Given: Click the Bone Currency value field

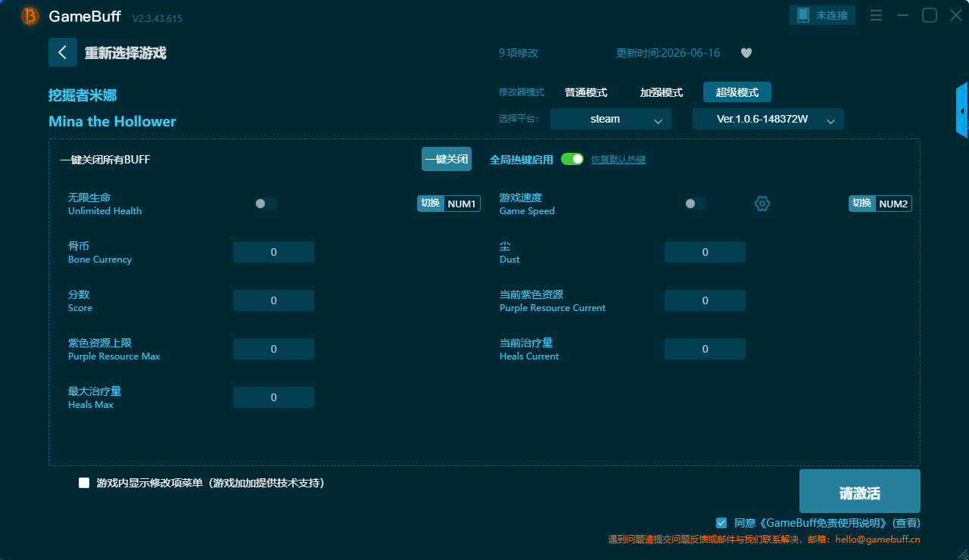Looking at the screenshot, I should click(x=273, y=252).
